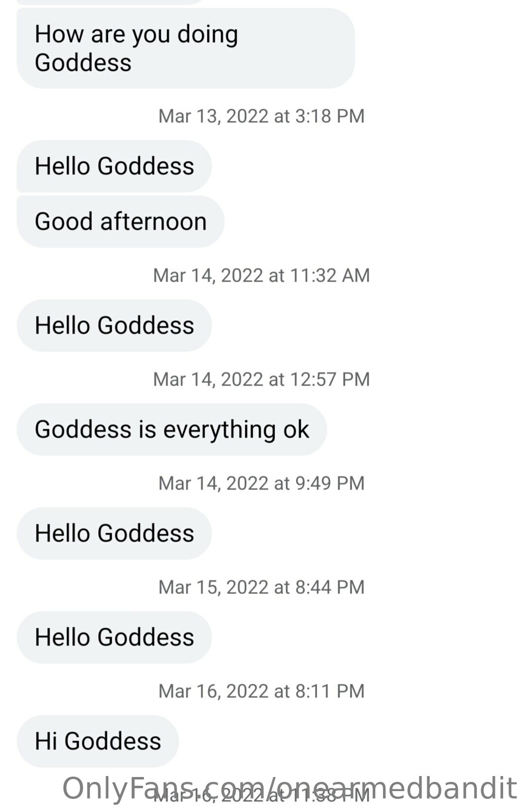Tap the Mar 14, 2022 11:32 AM timestamp

point(262,275)
